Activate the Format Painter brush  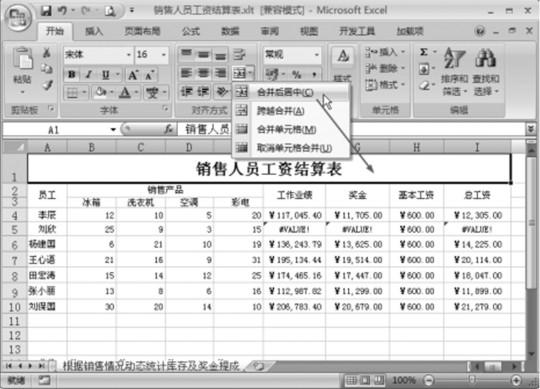47,85
